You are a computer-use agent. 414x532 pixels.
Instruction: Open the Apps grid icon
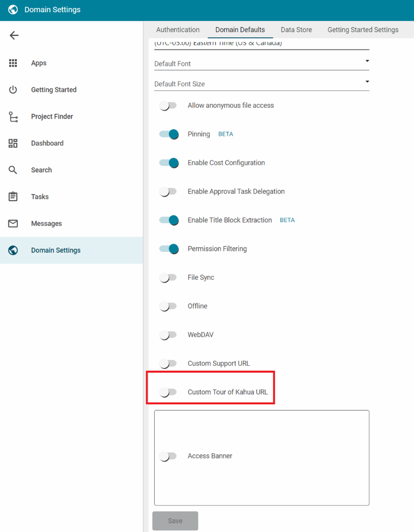13,63
